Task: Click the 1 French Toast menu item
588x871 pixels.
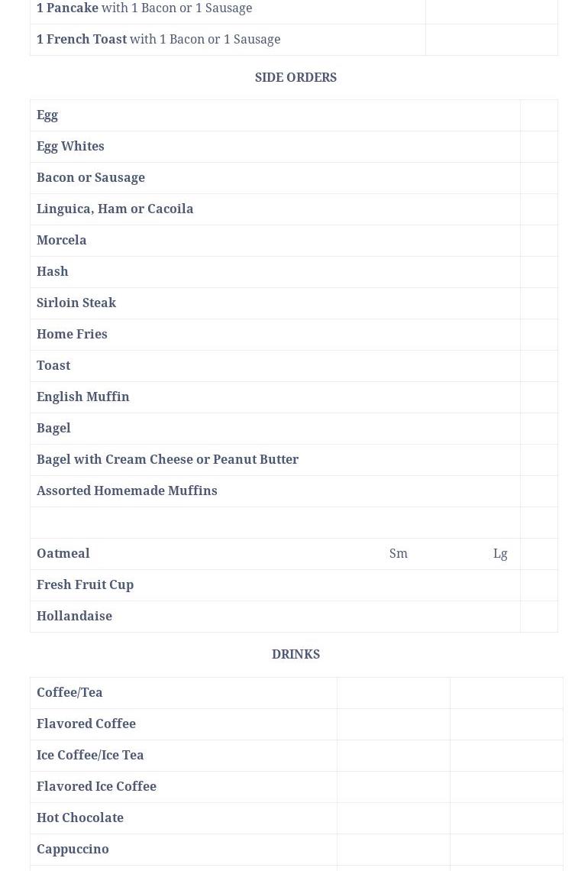Action: 82,39
